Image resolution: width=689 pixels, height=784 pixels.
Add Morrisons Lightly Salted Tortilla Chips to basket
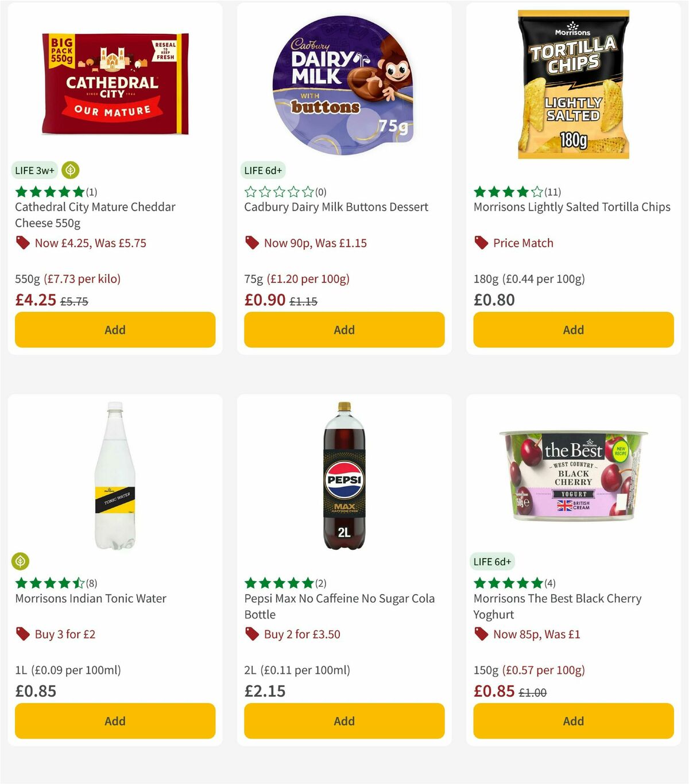click(x=572, y=329)
